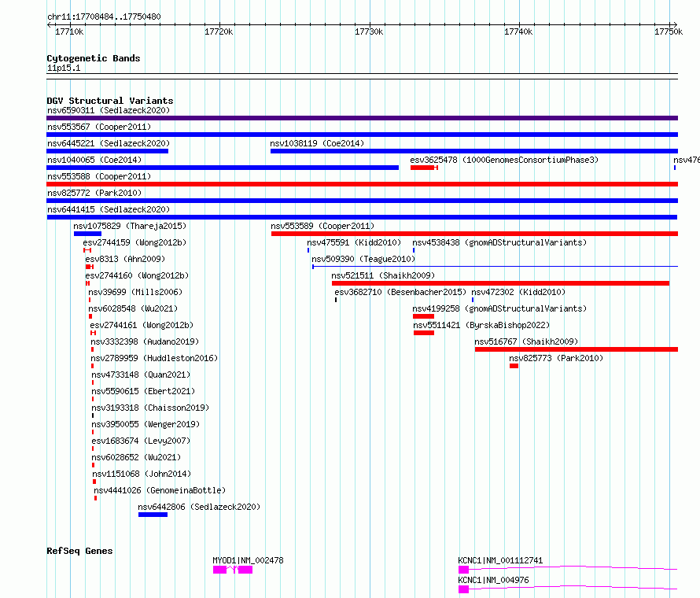Viewport: 700px width, 598px height.
Task: Select the red nsv4199258 variant bar
Action: click(x=423, y=316)
